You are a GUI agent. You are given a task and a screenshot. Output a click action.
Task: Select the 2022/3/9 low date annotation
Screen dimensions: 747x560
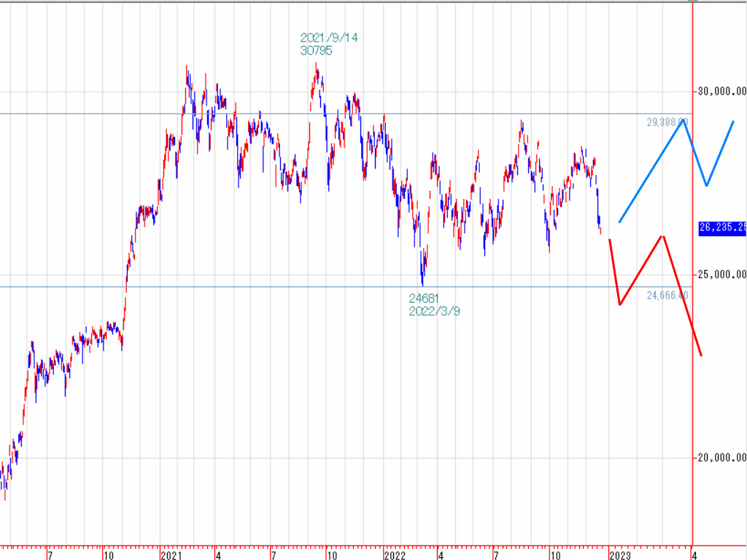[x=435, y=311]
